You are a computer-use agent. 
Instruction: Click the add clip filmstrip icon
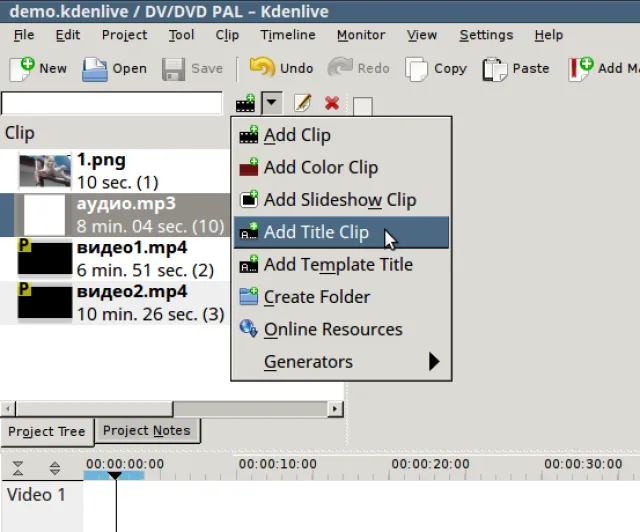(245, 103)
